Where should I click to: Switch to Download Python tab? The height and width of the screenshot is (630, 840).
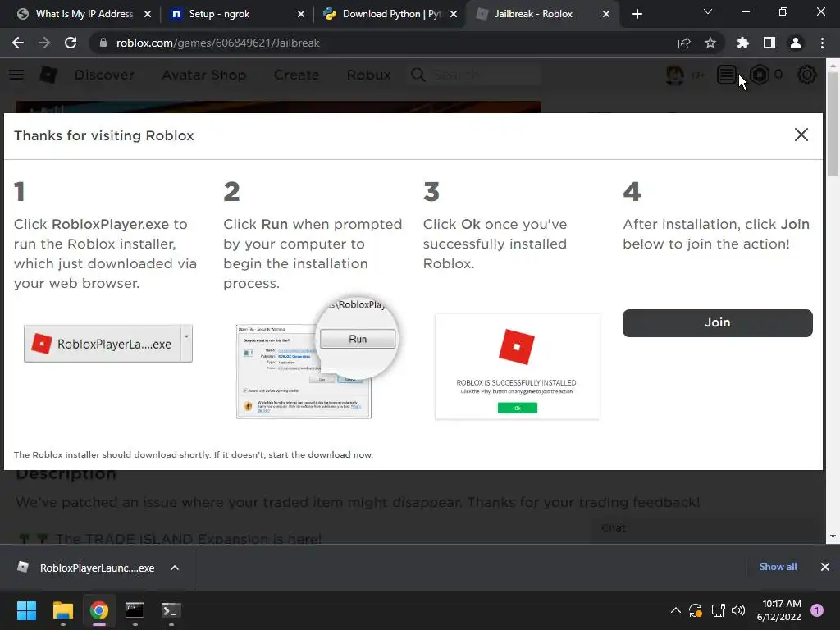[x=391, y=14]
